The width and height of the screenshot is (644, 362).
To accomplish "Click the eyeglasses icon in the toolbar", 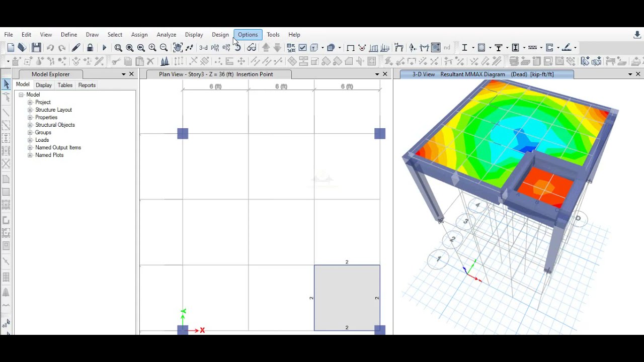I will (x=252, y=48).
